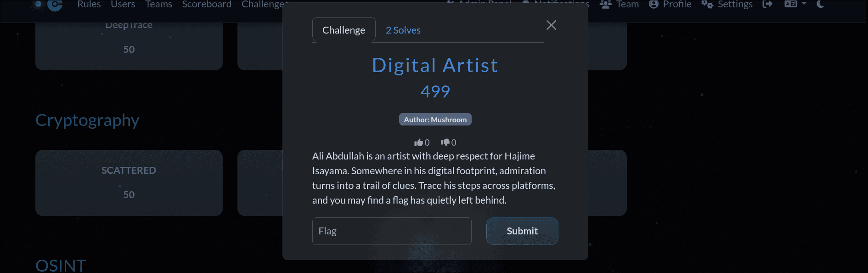Open the Challenges menu item
The image size is (868, 273).
point(265,4)
